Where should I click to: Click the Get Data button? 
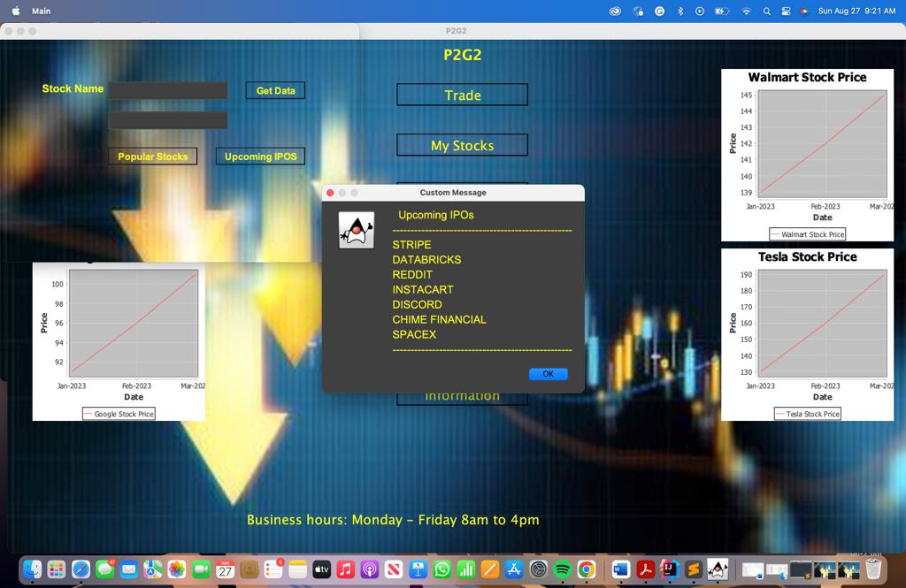click(276, 91)
